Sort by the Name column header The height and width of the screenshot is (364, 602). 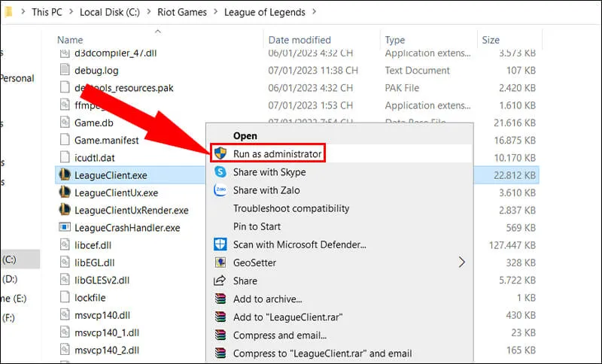pyautogui.click(x=70, y=40)
